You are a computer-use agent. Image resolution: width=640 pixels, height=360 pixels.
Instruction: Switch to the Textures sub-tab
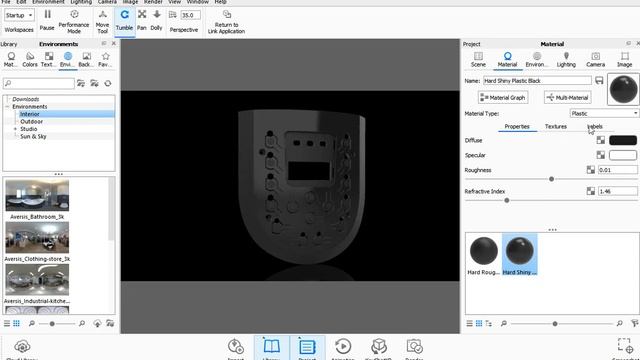(556, 127)
